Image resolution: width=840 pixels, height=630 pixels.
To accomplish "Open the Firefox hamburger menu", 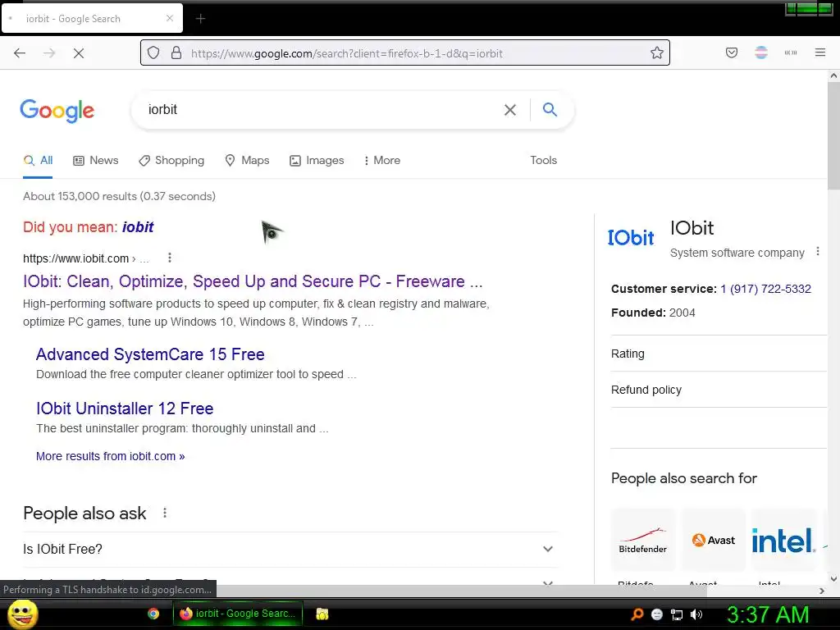I will tap(820, 52).
